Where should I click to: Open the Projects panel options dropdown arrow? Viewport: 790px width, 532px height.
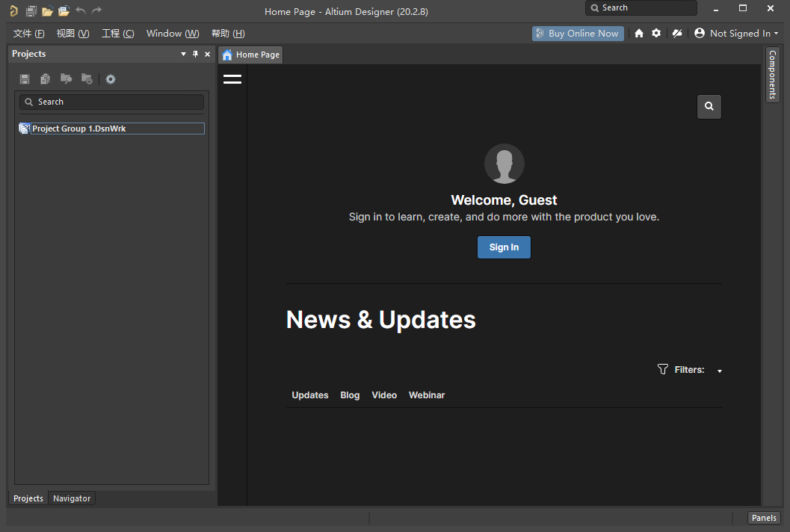pyautogui.click(x=184, y=55)
